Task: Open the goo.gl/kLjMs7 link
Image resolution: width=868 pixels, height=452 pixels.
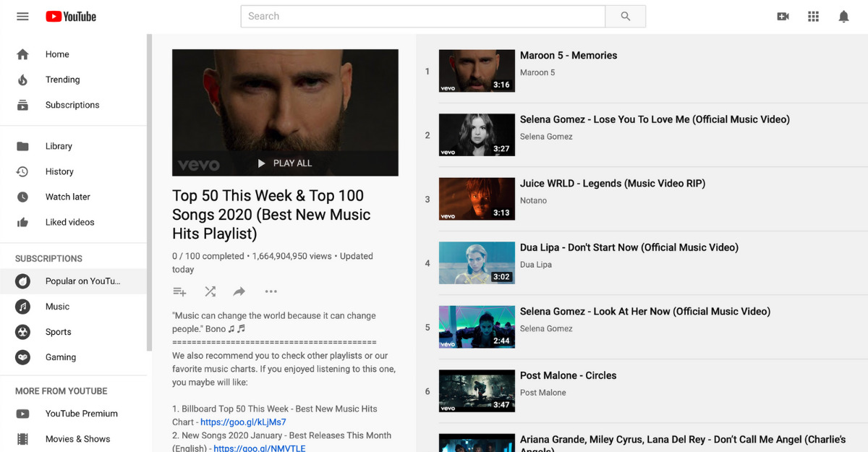Action: [243, 422]
